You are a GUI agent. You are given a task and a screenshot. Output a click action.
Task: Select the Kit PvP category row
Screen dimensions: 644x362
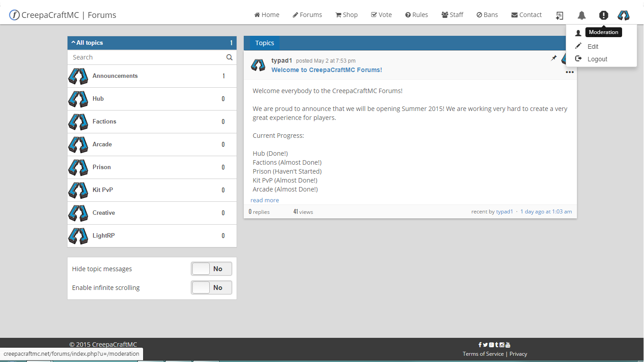[x=152, y=190]
